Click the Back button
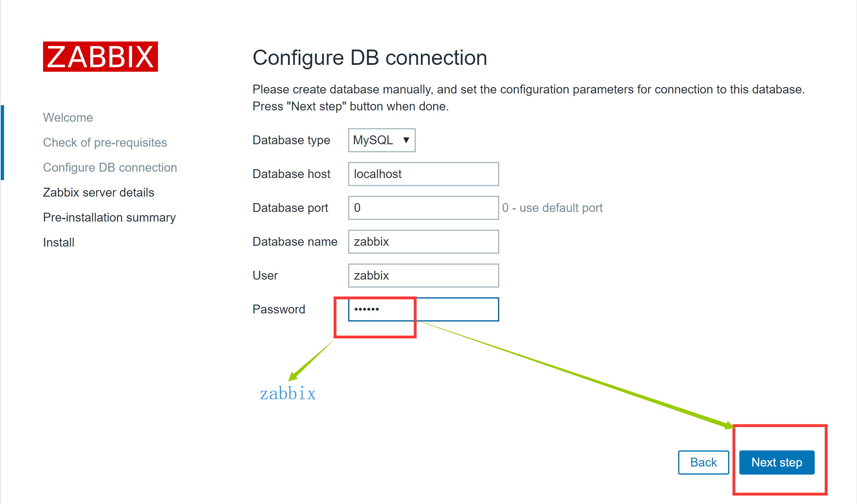The width and height of the screenshot is (857, 504). click(703, 463)
